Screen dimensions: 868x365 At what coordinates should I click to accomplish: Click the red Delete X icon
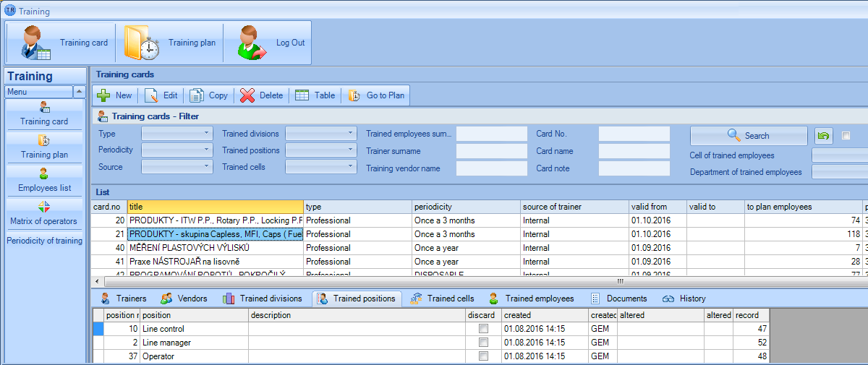tap(247, 95)
